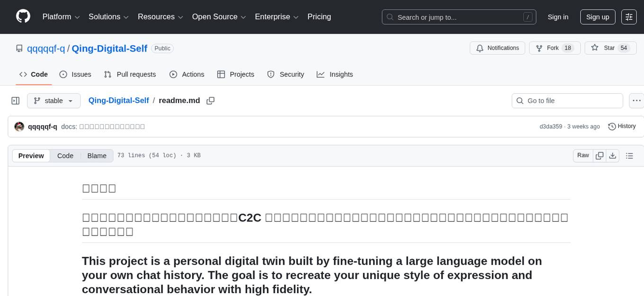Go to the Pull requests tab

click(x=130, y=74)
